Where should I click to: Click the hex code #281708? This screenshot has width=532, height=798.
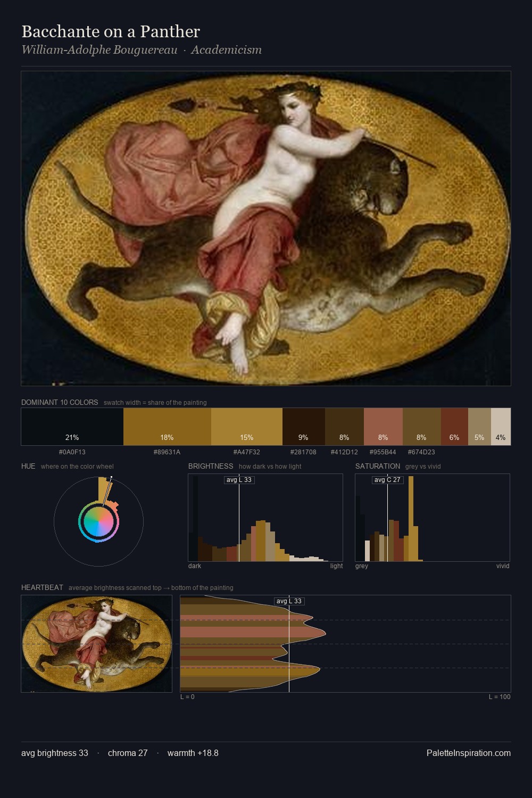(303, 452)
